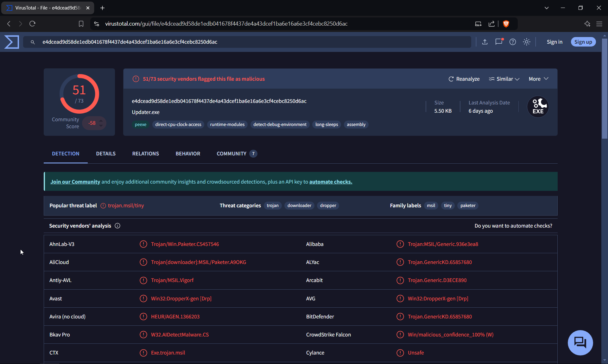Click the dropper threat category chip
This screenshot has height=364, width=608.
point(328,205)
